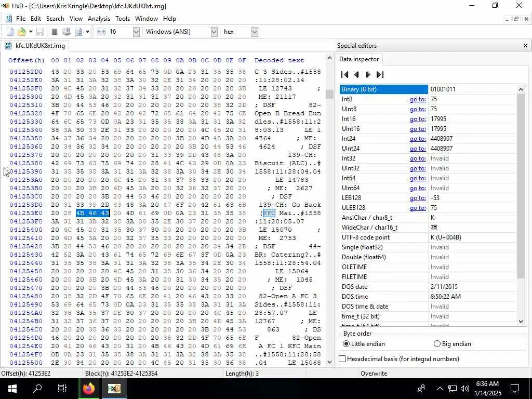This screenshot has height=399, width=532.
Task: Click the hex view scrollbar up arrow
Action: tap(329, 58)
